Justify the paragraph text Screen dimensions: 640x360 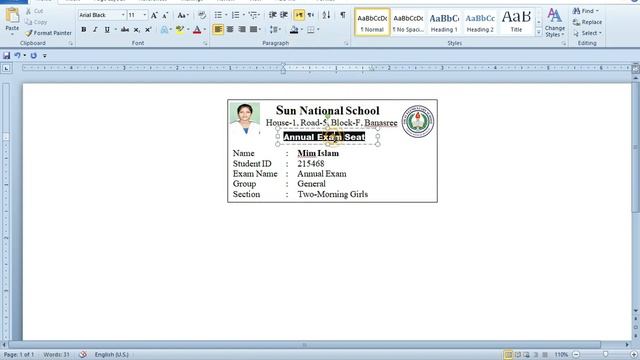click(x=253, y=29)
